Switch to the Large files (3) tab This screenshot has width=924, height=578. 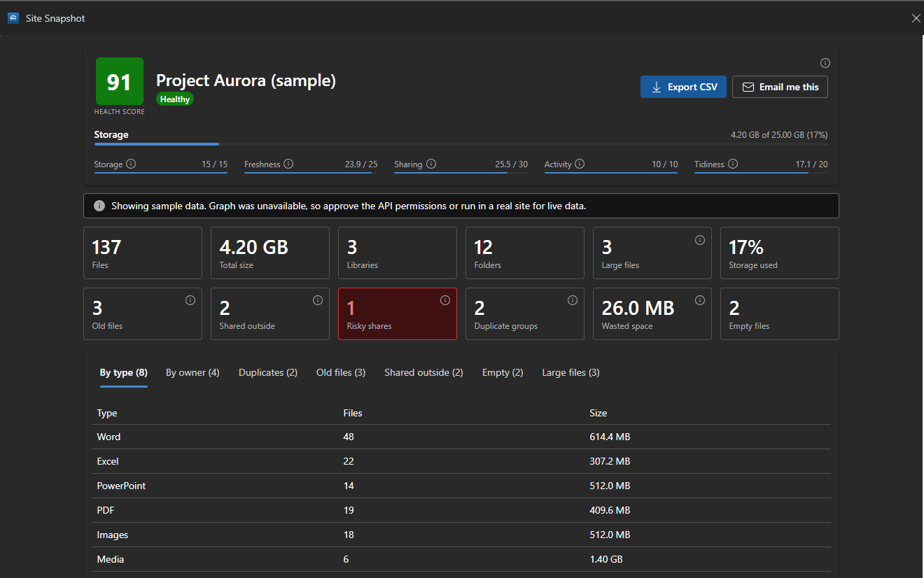[570, 373]
